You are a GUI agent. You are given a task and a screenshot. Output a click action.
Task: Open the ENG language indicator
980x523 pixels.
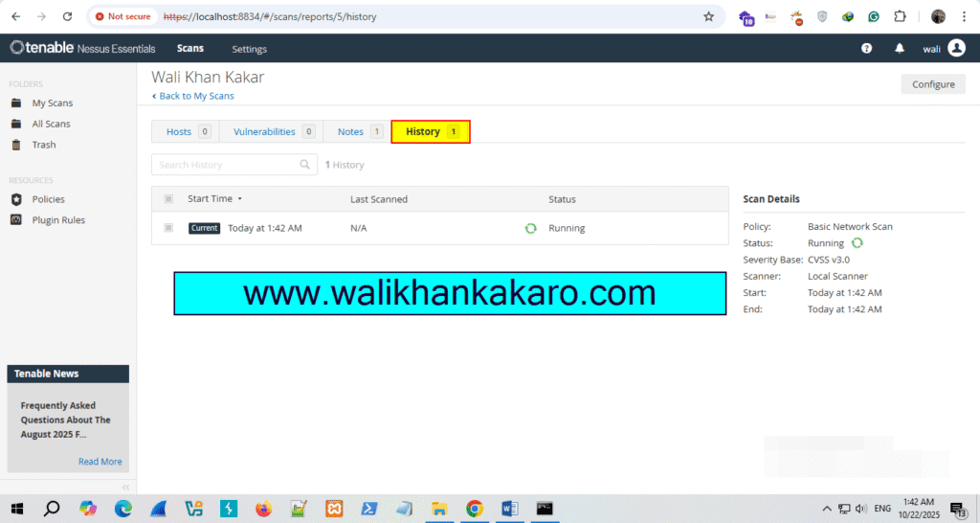click(882, 509)
